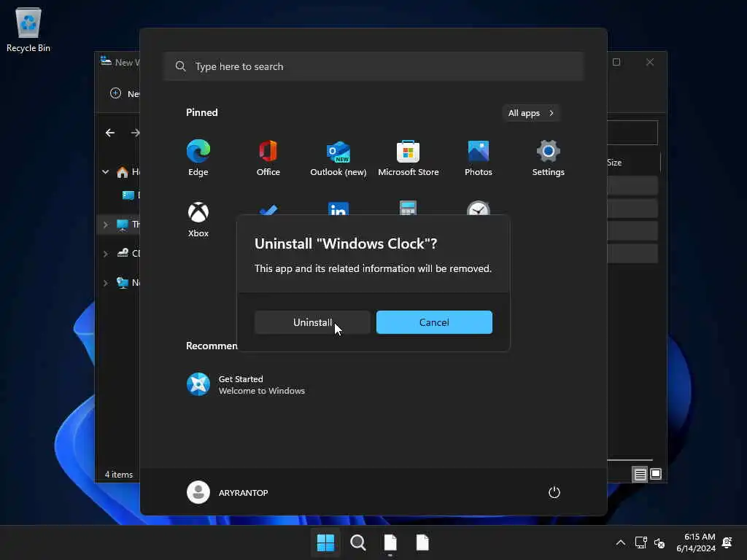The width and height of the screenshot is (747, 560).
Task: Expand This PC tree node in Explorer
Action: tap(105, 225)
